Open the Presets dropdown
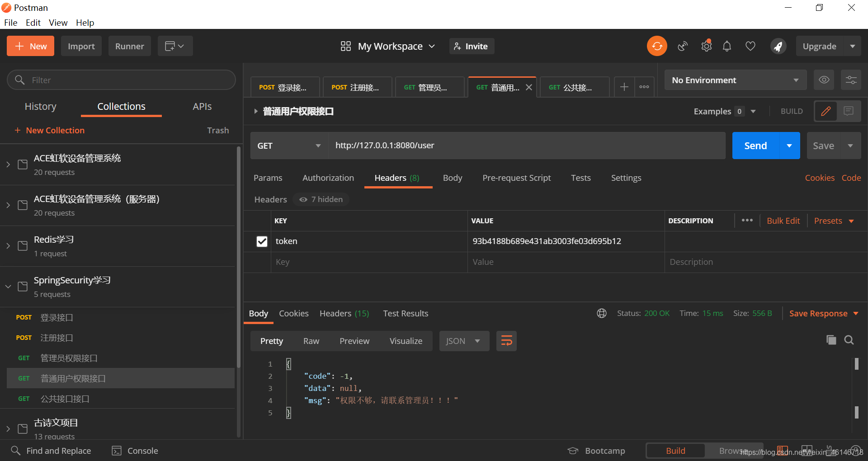This screenshot has height=461, width=868. tap(834, 221)
